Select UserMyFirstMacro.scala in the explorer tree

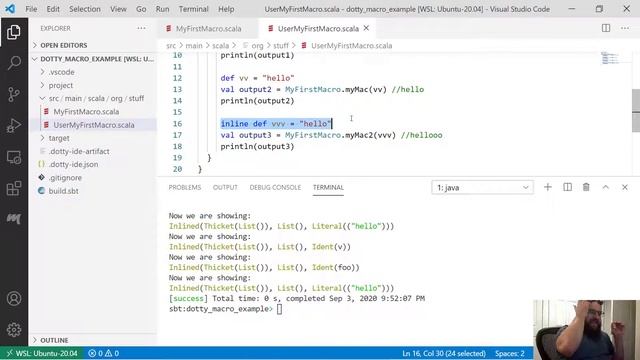click(93, 125)
